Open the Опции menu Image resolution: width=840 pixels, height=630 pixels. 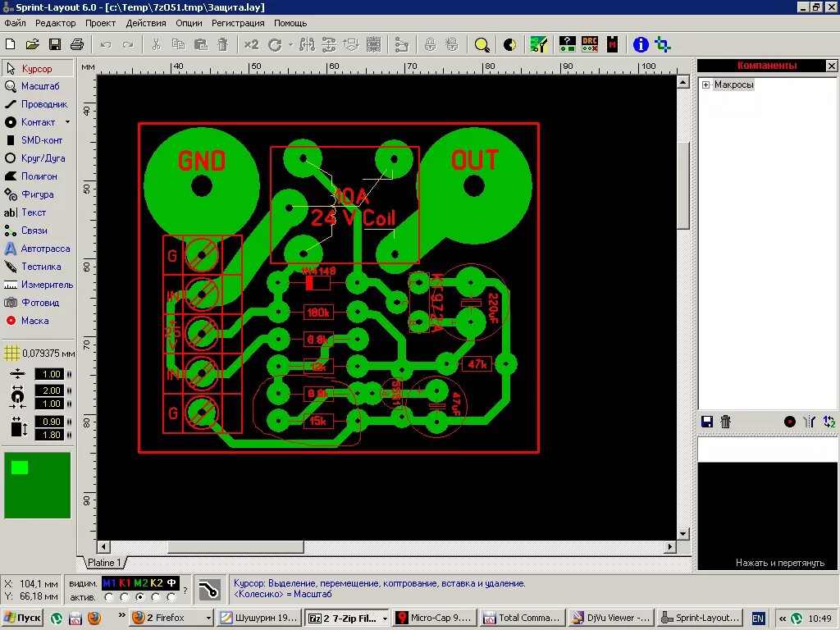[189, 23]
